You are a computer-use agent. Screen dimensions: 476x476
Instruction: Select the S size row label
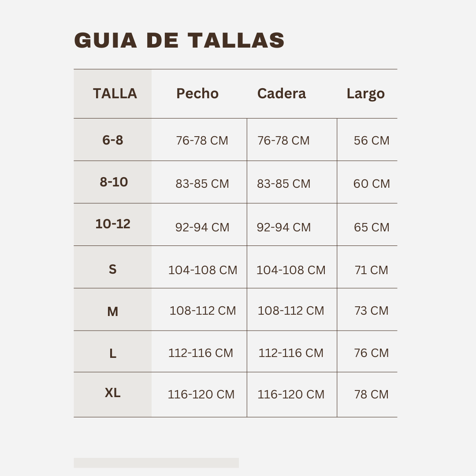[113, 269]
